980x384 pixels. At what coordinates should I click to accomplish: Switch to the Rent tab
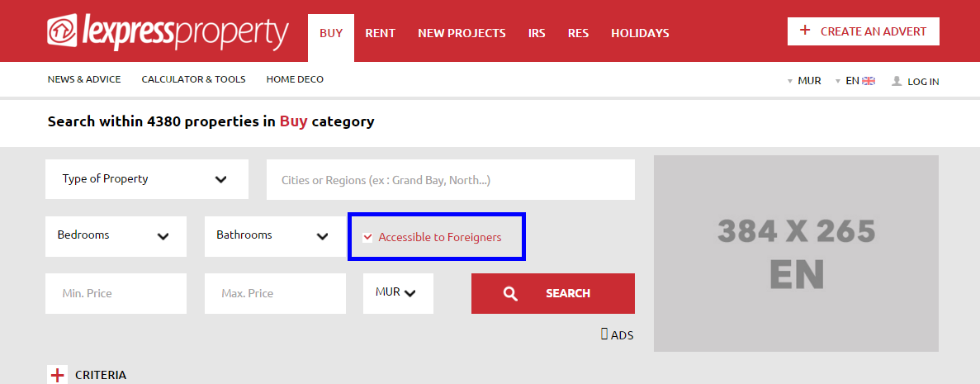(x=380, y=33)
